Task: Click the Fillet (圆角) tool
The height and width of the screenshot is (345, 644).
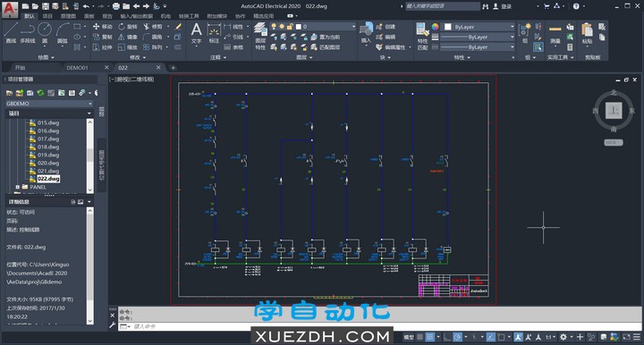Action: pyautogui.click(x=153, y=37)
